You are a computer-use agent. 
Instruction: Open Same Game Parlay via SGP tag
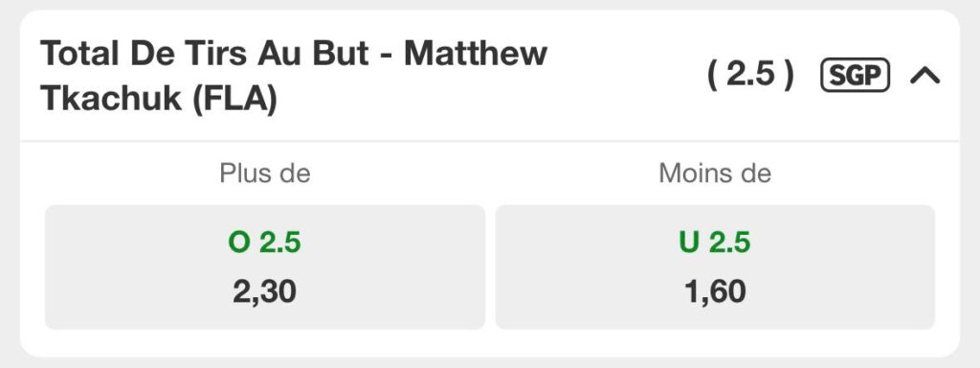[x=855, y=76]
